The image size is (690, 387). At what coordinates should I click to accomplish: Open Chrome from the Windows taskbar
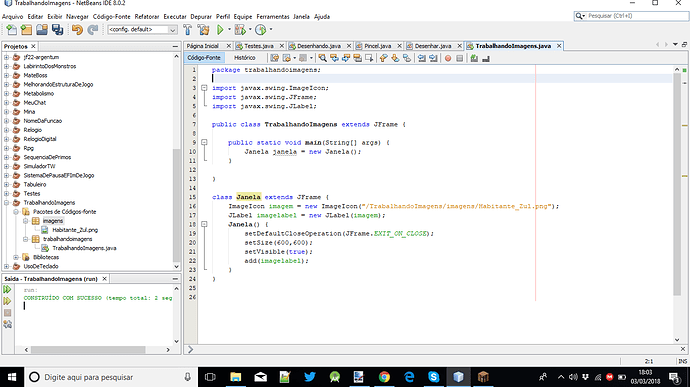click(x=384, y=377)
